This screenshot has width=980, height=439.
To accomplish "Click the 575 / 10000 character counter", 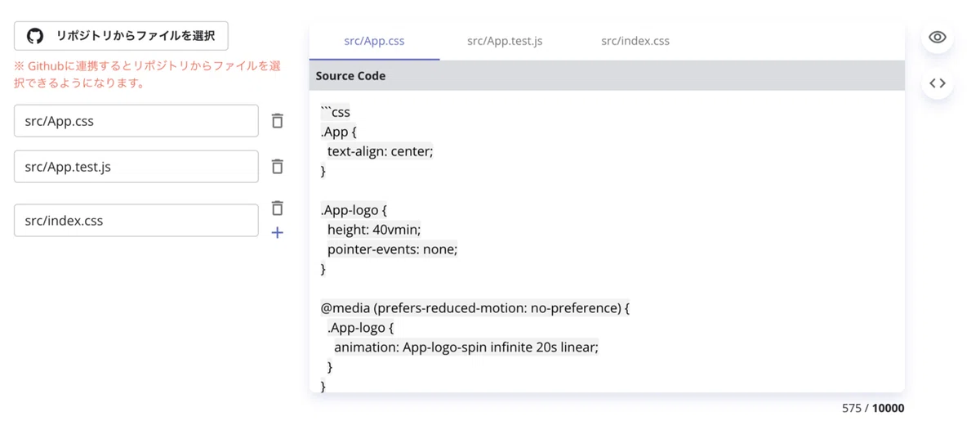I will tap(873, 408).
